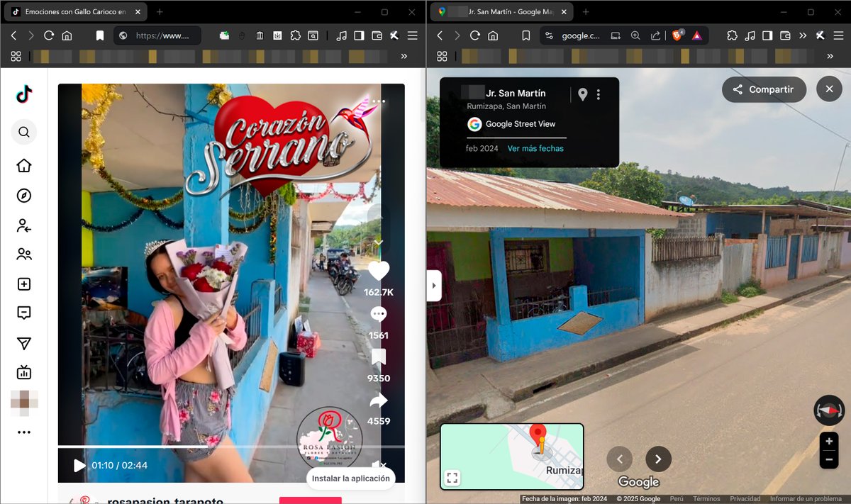The height and width of the screenshot is (504, 851).
Task: Click the Street View compass control
Action: pos(829,410)
